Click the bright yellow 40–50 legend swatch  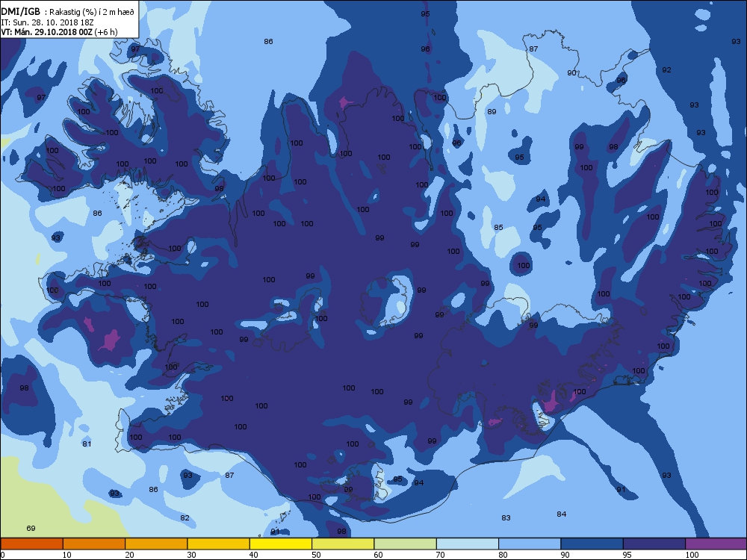pos(281,544)
